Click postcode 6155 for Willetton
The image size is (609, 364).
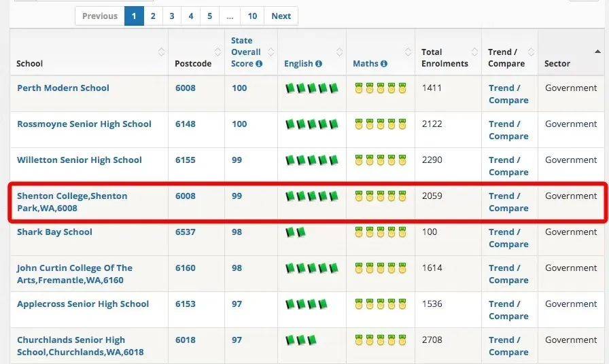click(186, 160)
